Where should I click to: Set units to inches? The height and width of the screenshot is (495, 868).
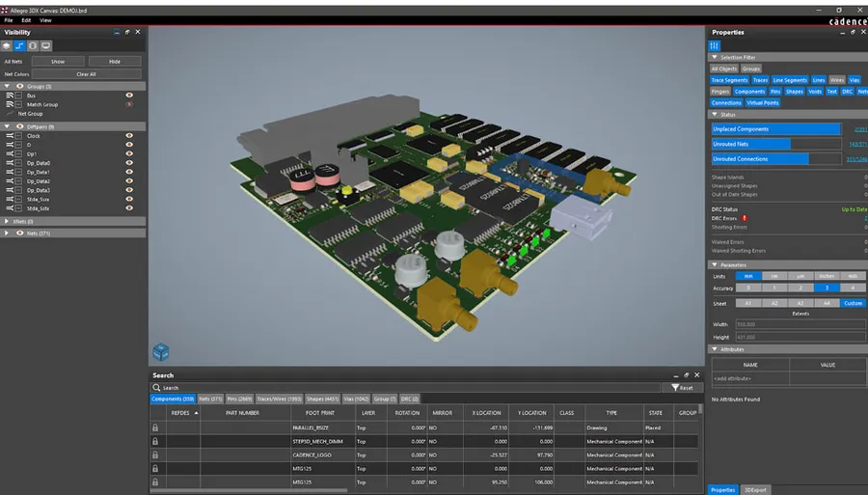pos(827,276)
